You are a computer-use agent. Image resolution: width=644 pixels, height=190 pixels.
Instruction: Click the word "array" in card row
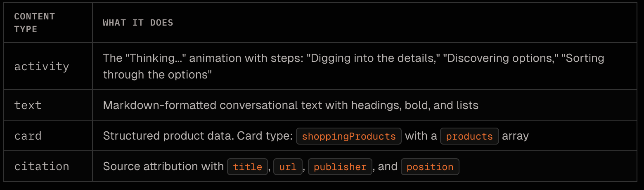(516, 136)
